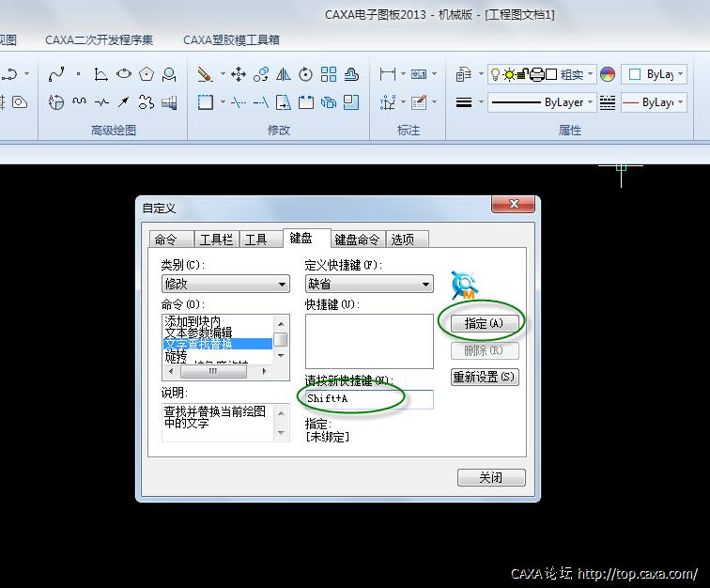Select the offset curve tool
This screenshot has width=710, height=588.
[x=351, y=74]
